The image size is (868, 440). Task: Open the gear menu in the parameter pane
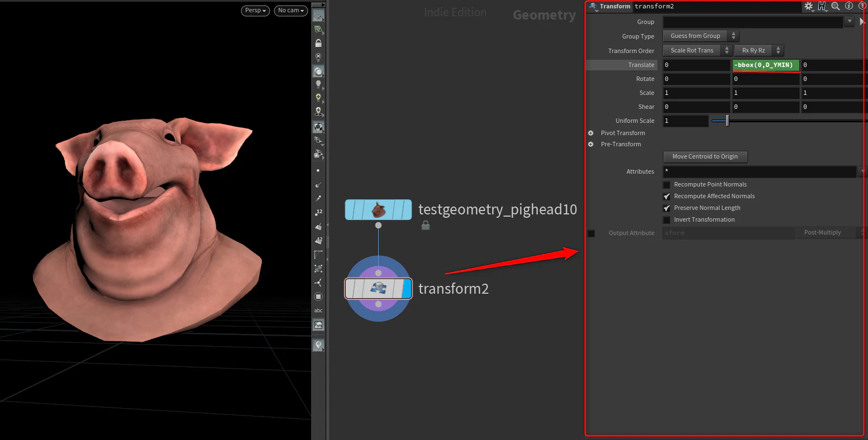click(x=808, y=6)
